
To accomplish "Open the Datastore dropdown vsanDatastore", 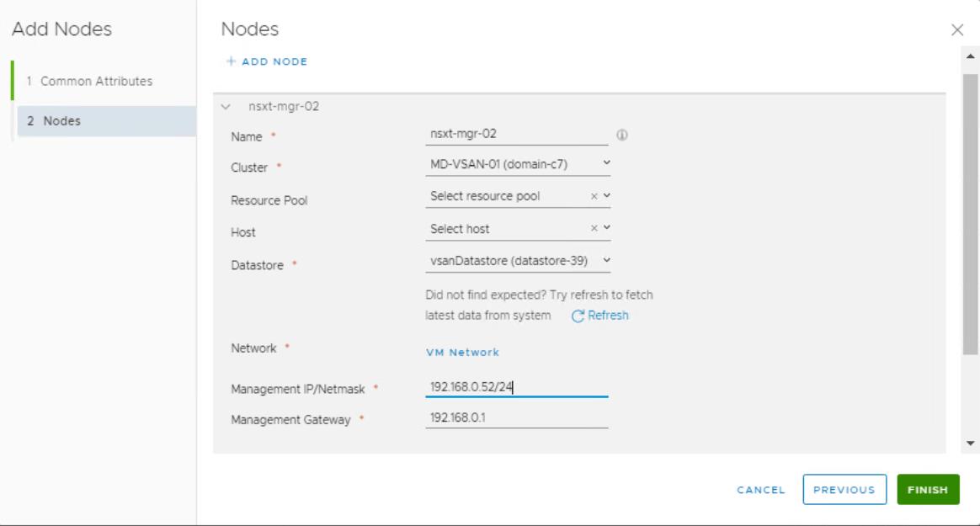I will [x=518, y=261].
